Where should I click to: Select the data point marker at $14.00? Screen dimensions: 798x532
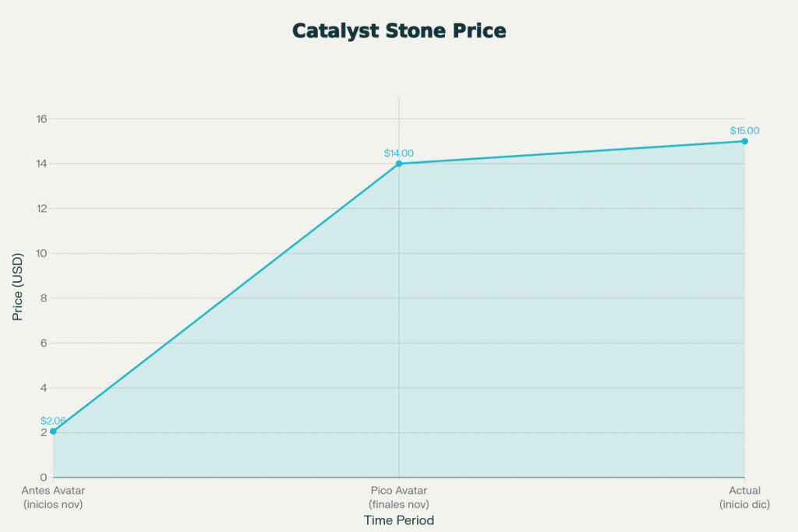399,164
